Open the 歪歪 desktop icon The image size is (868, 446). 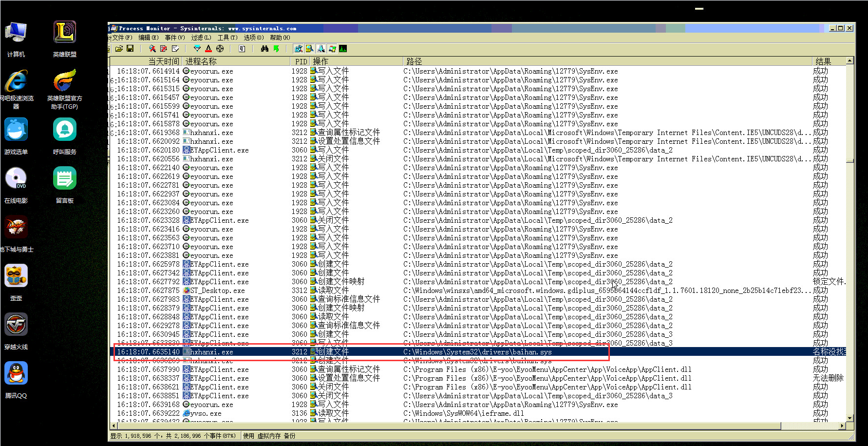16,284
